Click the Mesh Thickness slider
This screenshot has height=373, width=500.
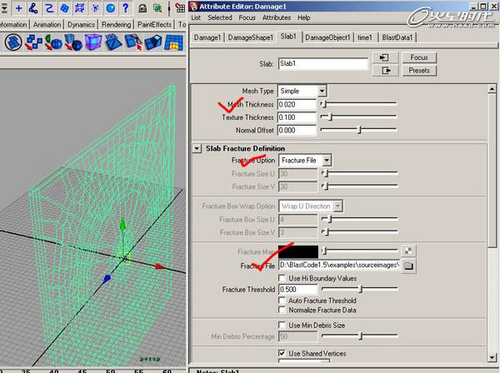tap(358, 104)
